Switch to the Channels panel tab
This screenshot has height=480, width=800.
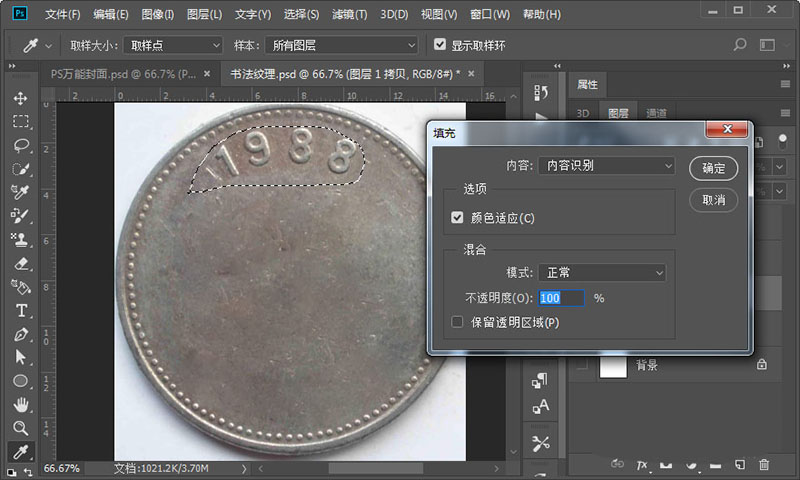click(656, 113)
